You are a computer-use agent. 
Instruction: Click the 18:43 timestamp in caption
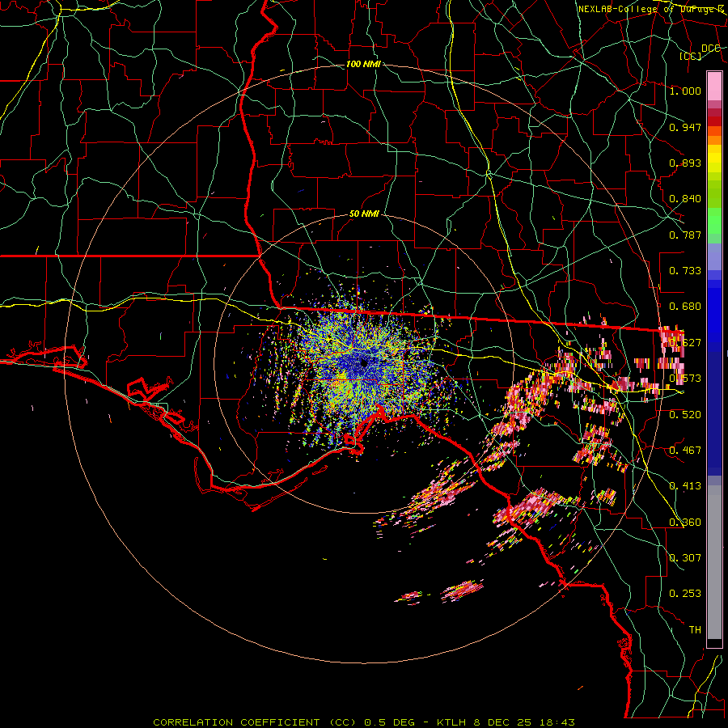557,722
